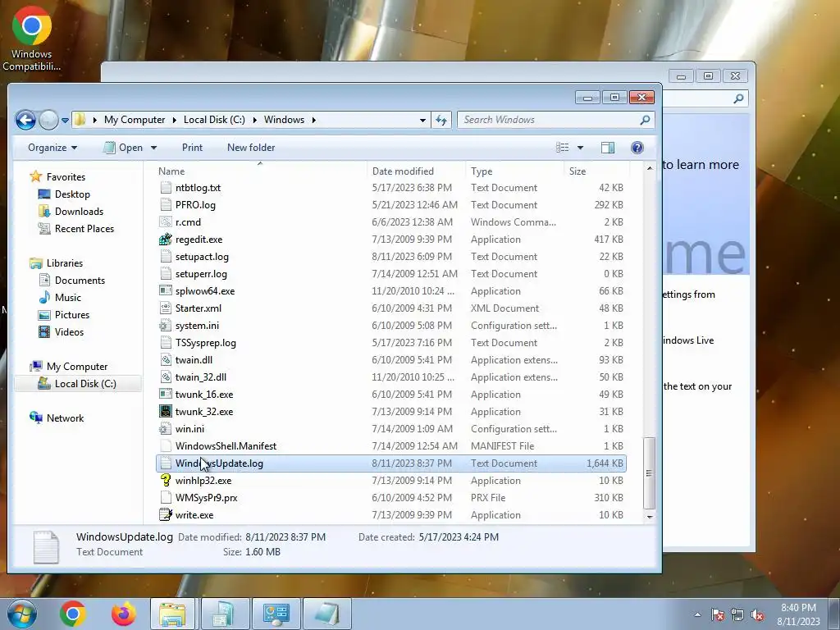Expand the arrow after Windows breadcrumb

314,120
